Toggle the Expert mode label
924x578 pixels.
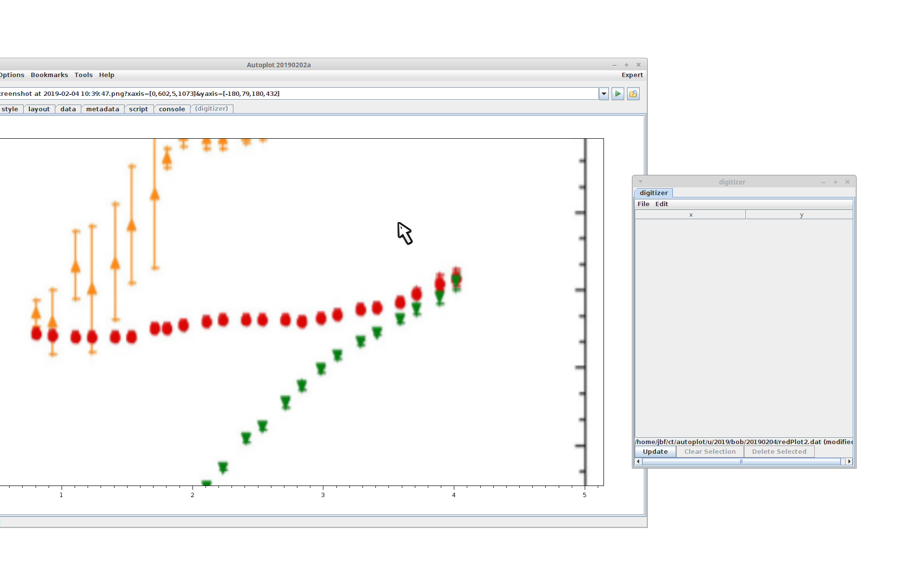pyautogui.click(x=632, y=75)
